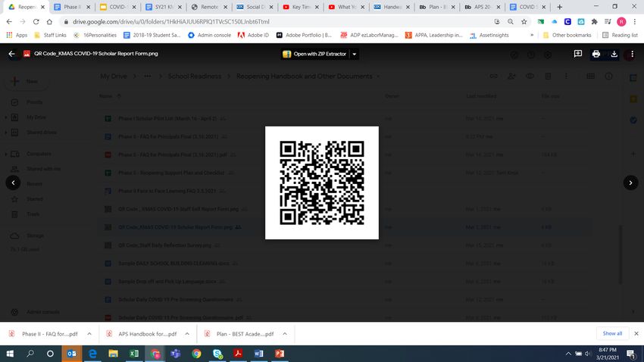Open the Chrome zoom indicator
Viewport: 644px width, 362px height.
[x=510, y=22]
